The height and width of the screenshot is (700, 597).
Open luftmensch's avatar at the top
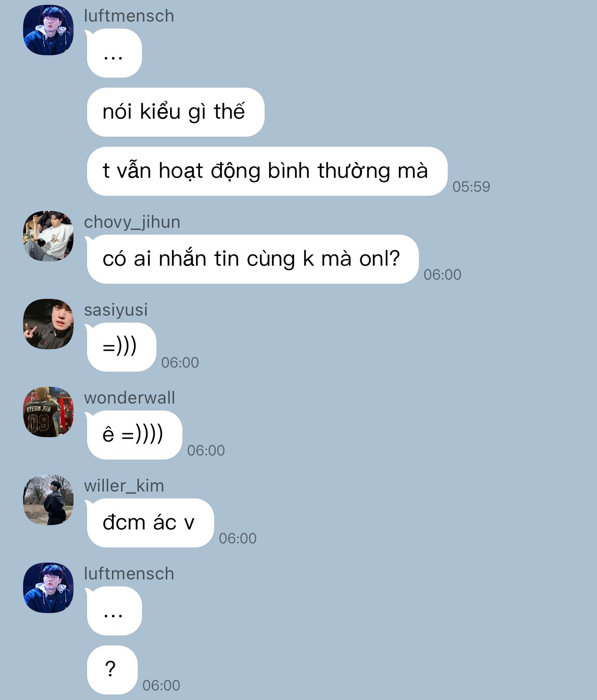(x=48, y=30)
